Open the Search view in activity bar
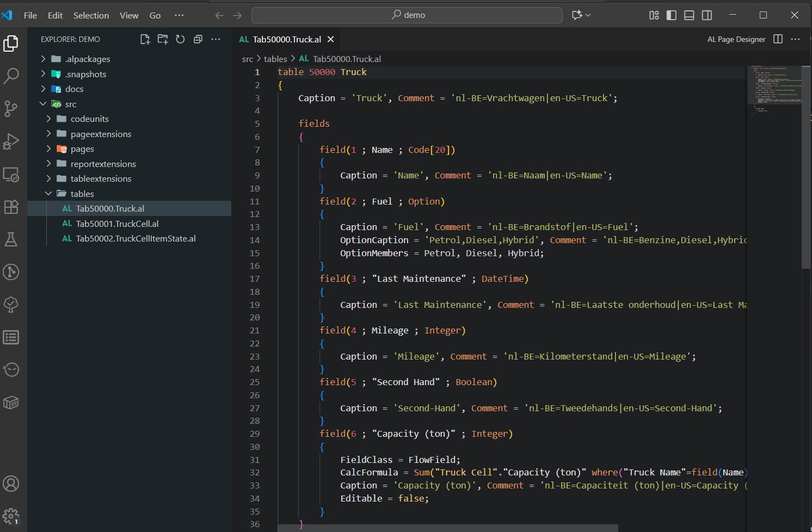The width and height of the screenshot is (812, 532). point(11,76)
